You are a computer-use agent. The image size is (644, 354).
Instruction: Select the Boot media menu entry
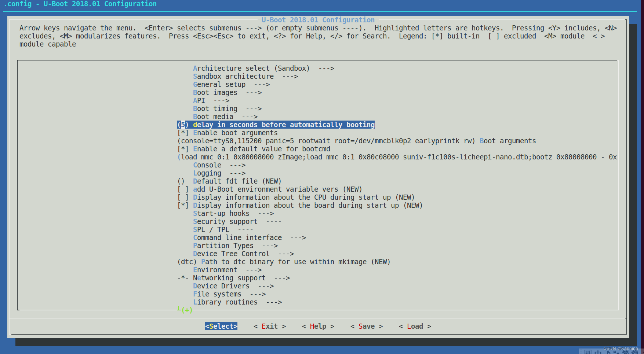[x=213, y=117]
